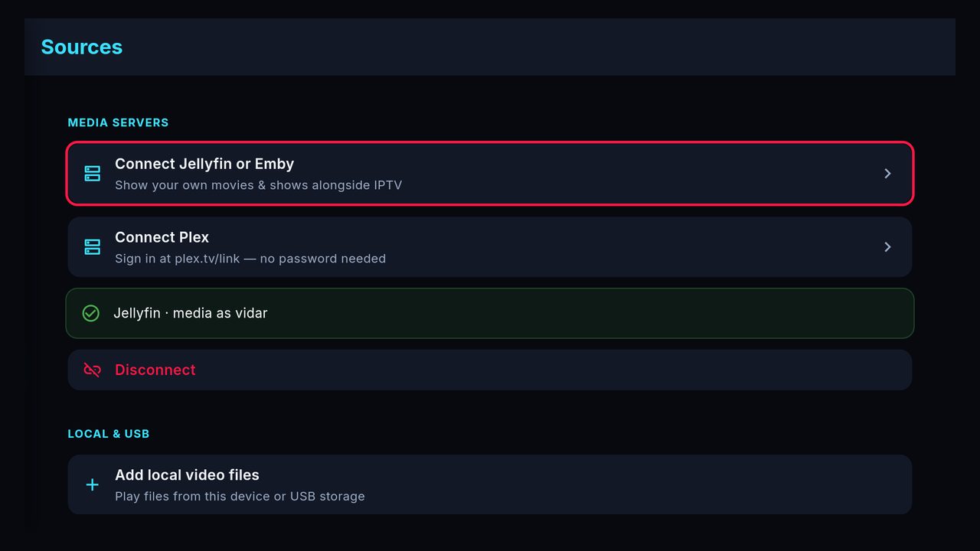This screenshot has height=551, width=980.
Task: Click the red Disconnect text
Action: point(155,370)
